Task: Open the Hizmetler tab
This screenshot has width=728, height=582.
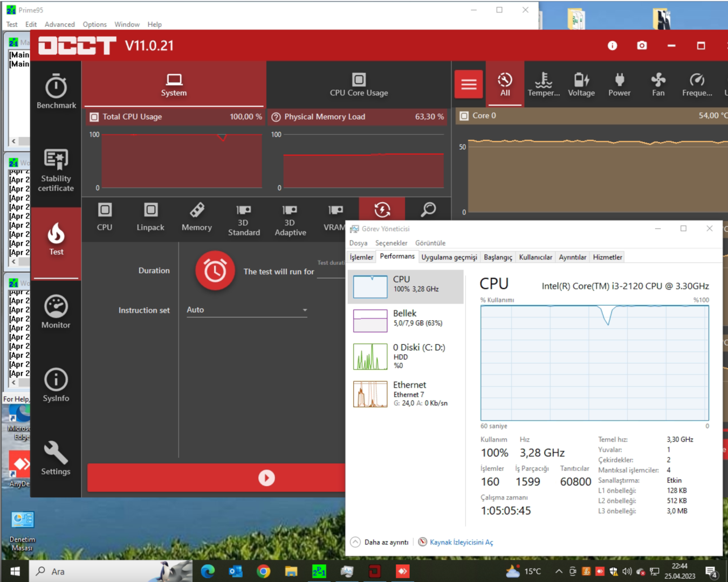Action: coord(607,258)
